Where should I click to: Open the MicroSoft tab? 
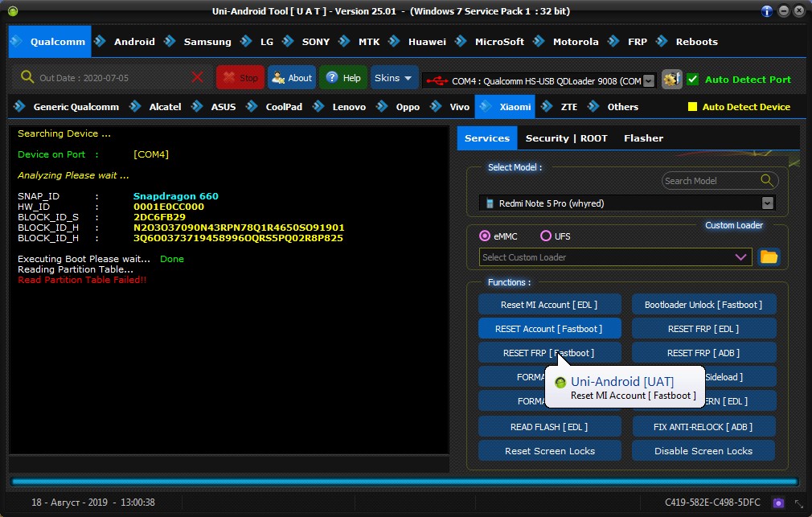[499, 42]
